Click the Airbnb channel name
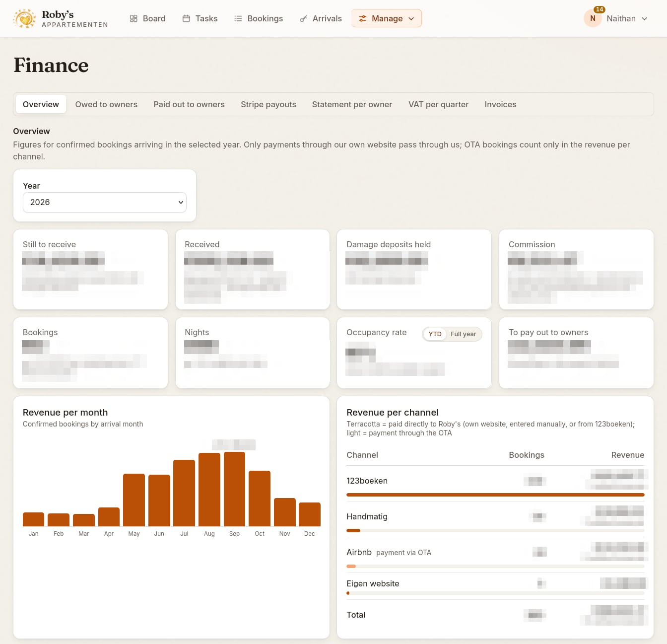The width and height of the screenshot is (667, 644). tap(359, 552)
